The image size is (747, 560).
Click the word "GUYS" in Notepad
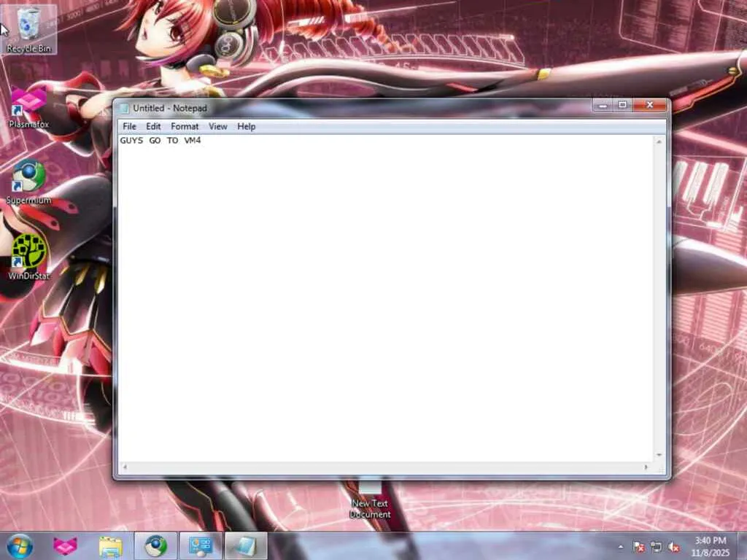pyautogui.click(x=131, y=141)
